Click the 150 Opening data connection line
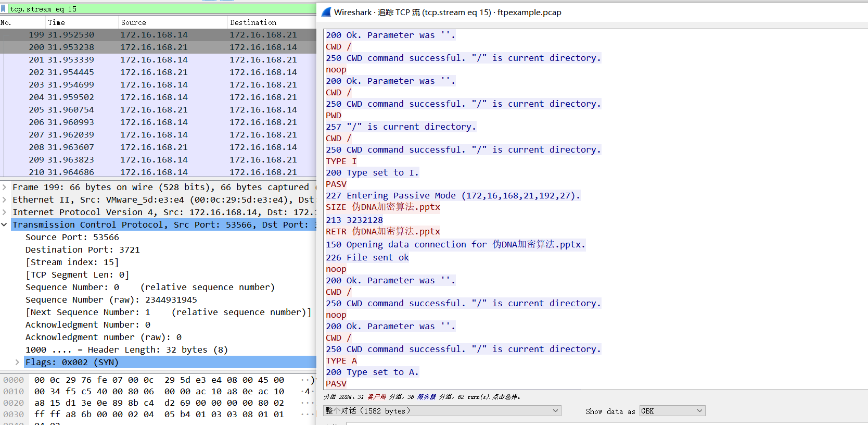Viewport: 868px width, 425px height. (x=455, y=244)
